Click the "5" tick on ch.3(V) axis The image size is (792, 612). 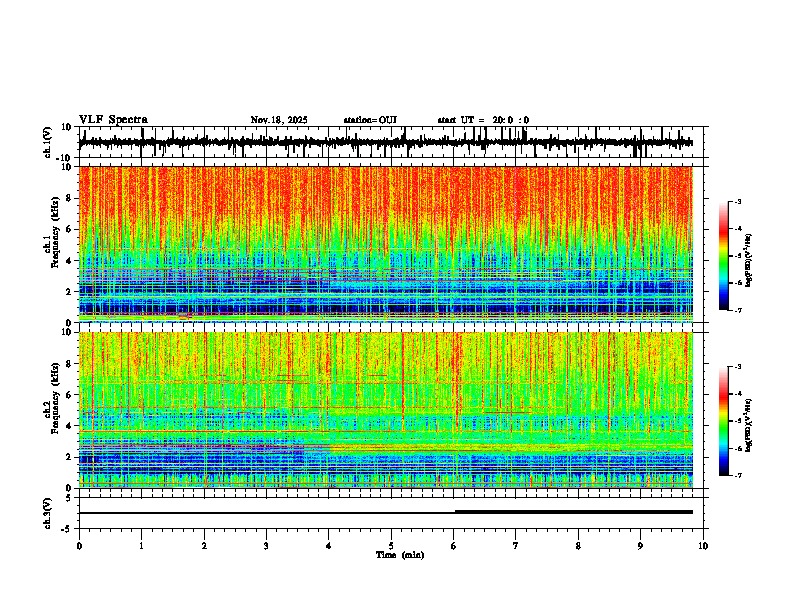coord(69,498)
